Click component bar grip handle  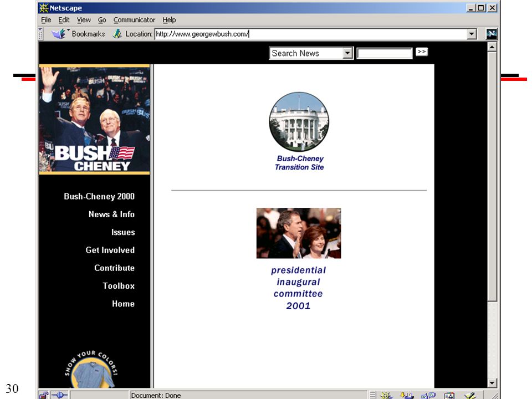(372, 395)
